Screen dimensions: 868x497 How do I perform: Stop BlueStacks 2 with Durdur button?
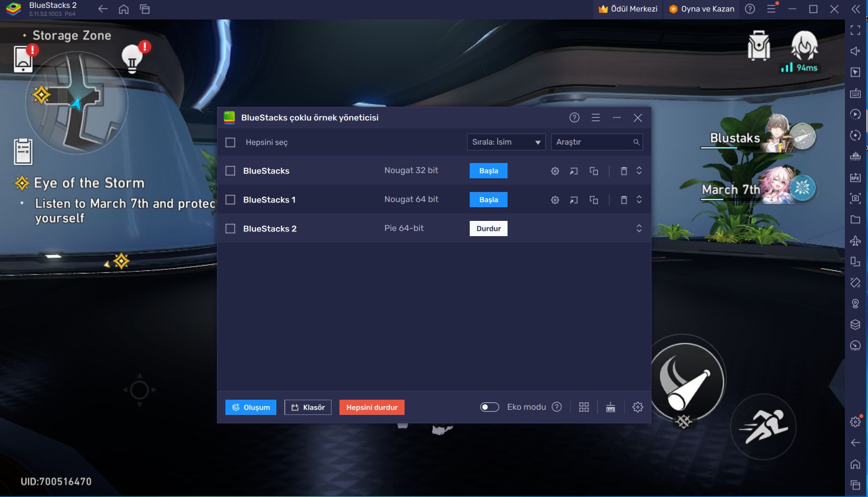[x=489, y=229]
